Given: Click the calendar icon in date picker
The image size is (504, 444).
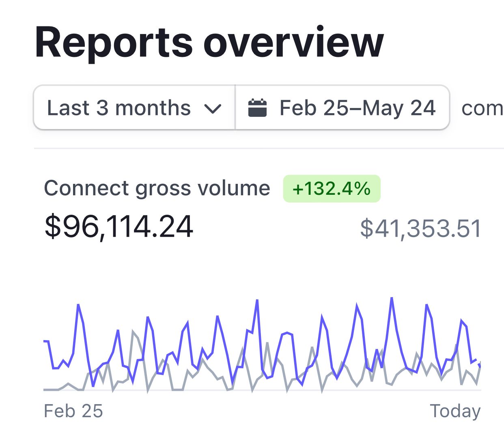Looking at the screenshot, I should [257, 108].
